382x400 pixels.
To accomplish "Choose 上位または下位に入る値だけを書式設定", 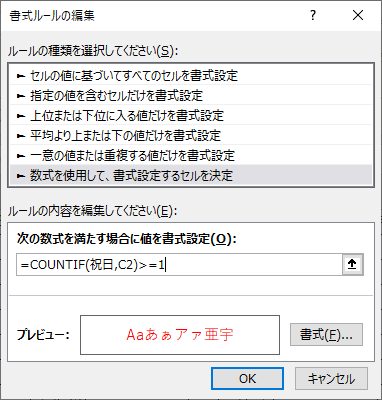I will 190,115.
